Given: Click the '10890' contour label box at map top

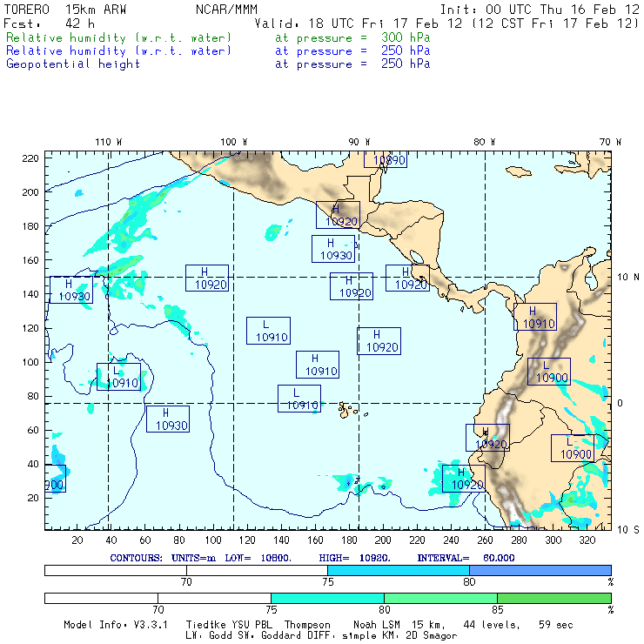Looking at the screenshot, I should click(386, 160).
